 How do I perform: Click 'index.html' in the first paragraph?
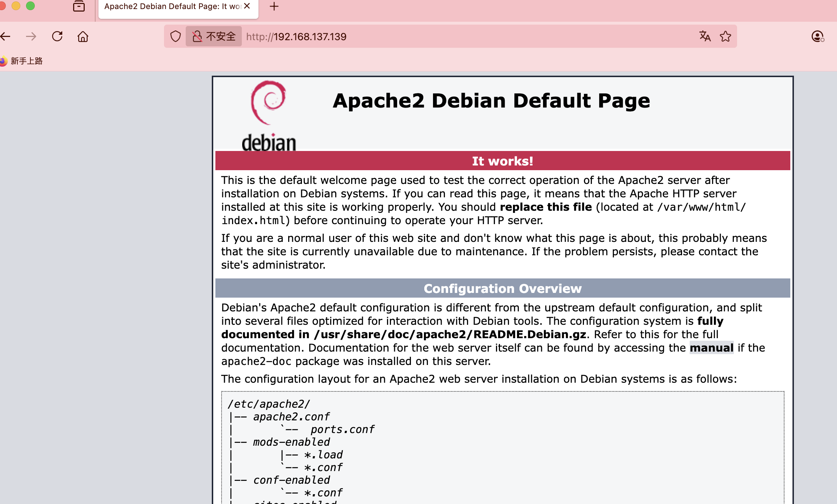253,220
